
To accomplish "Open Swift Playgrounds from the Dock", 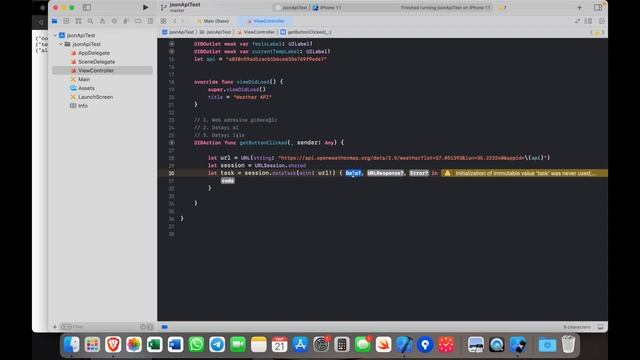I will coord(383,345).
